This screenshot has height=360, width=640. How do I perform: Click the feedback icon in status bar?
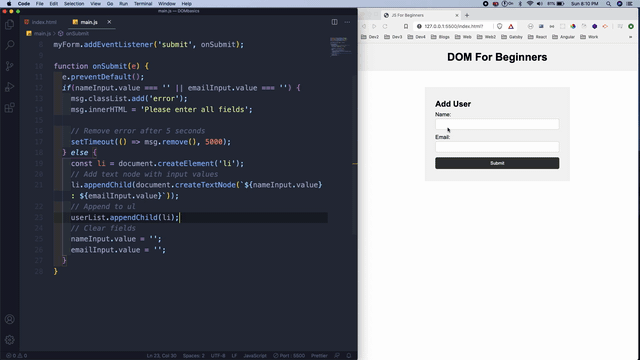click(x=337, y=356)
